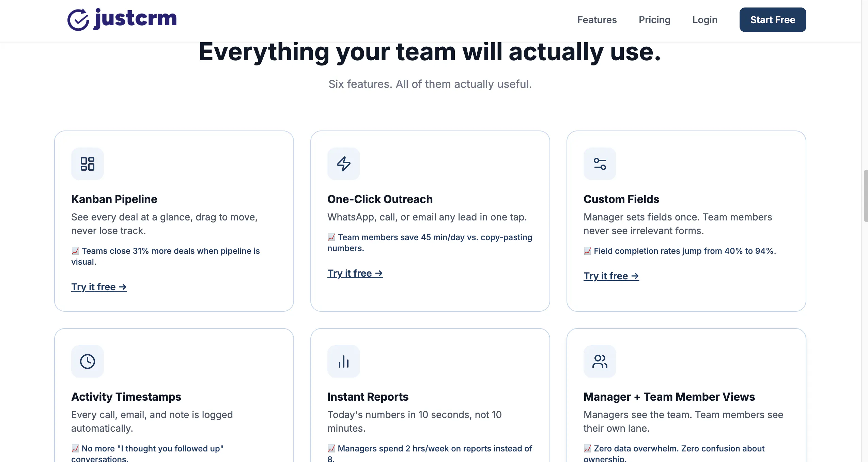
Task: Click the chart emoji beside 'Managers spend 2 hrs/week'
Action: point(331,449)
